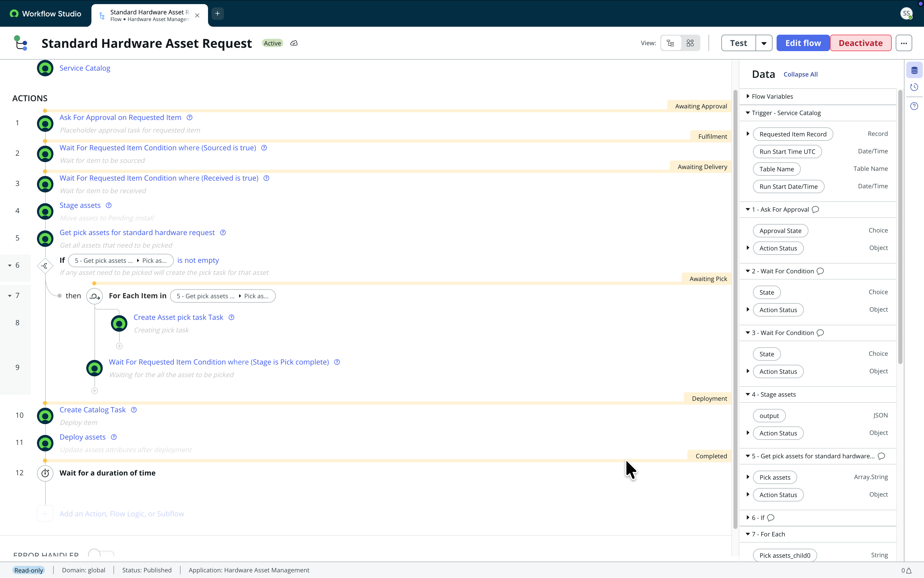924x578 pixels.
Task: Click the Read-only status badge
Action: [29, 570]
